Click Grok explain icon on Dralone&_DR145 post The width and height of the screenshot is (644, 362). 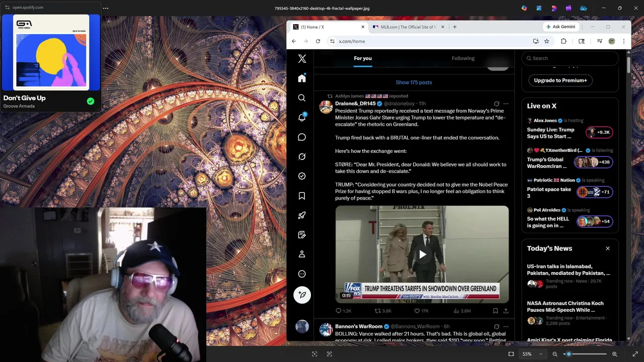tap(497, 104)
